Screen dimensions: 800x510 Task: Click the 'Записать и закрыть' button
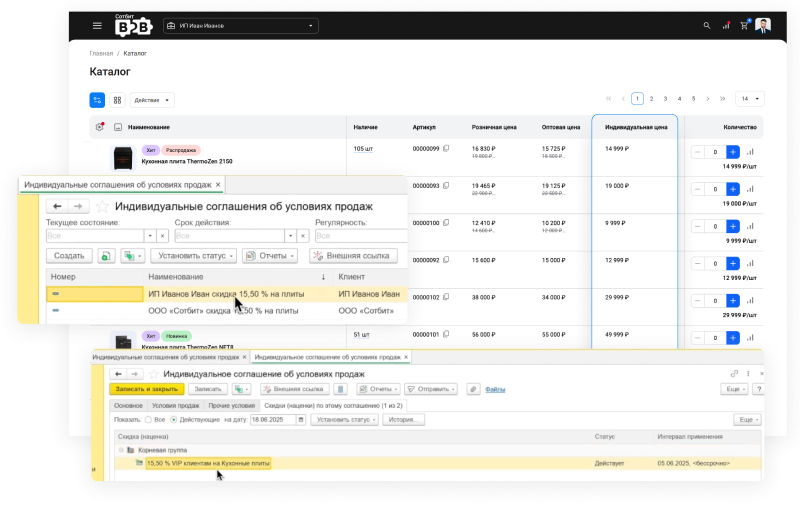[145, 389]
